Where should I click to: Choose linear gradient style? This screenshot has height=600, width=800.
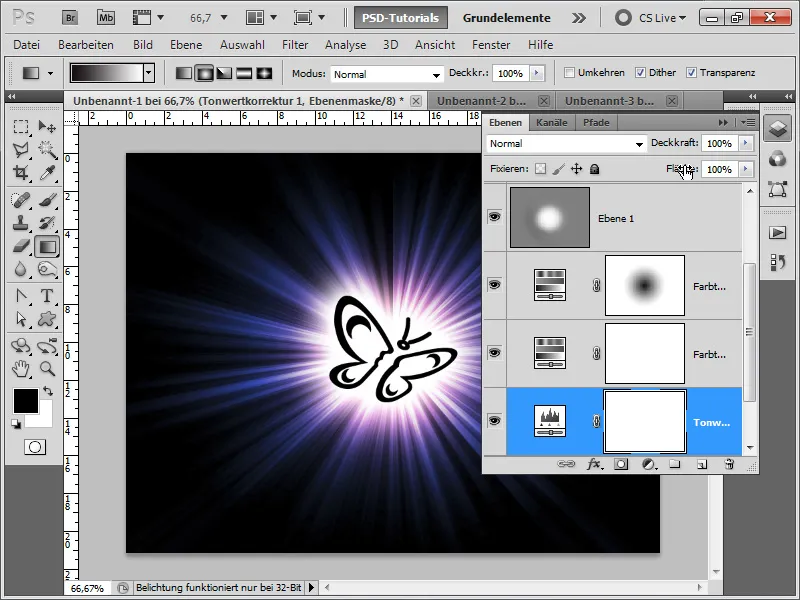184,73
